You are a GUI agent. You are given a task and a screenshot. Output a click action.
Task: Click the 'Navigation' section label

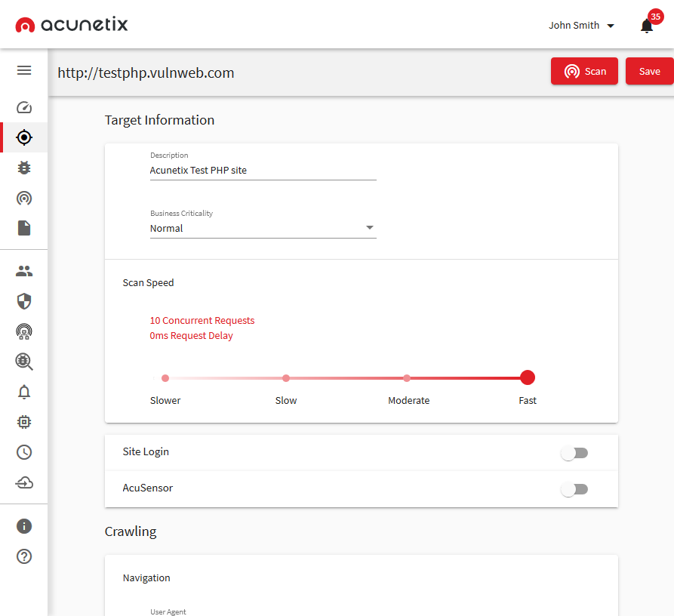146,578
